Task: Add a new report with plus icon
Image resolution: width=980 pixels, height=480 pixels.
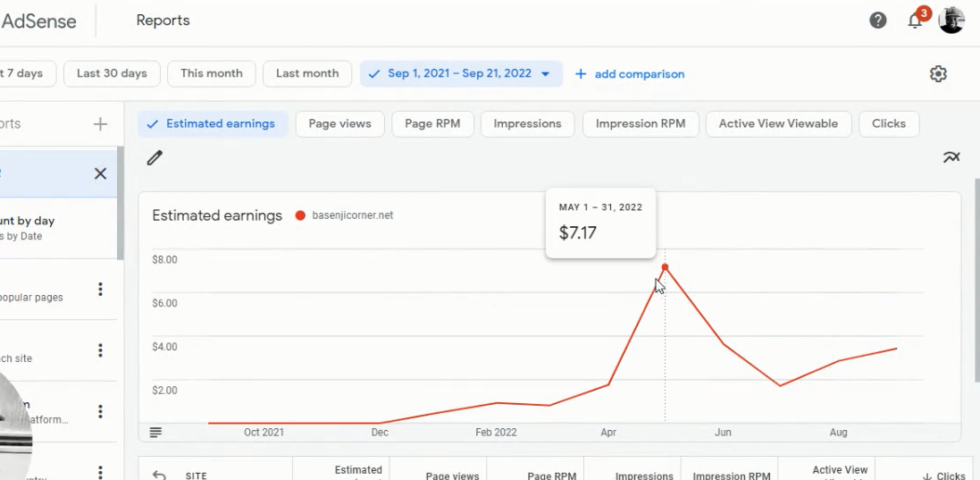Action: point(100,123)
